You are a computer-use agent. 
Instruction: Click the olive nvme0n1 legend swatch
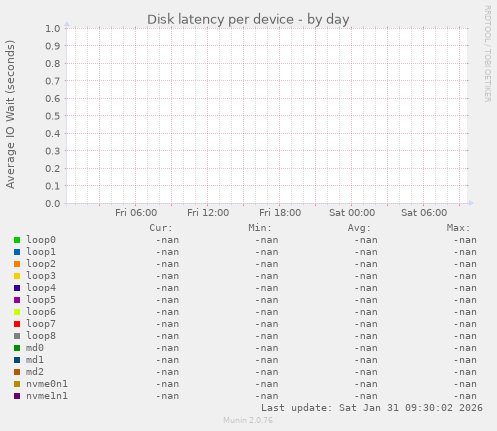(17, 384)
